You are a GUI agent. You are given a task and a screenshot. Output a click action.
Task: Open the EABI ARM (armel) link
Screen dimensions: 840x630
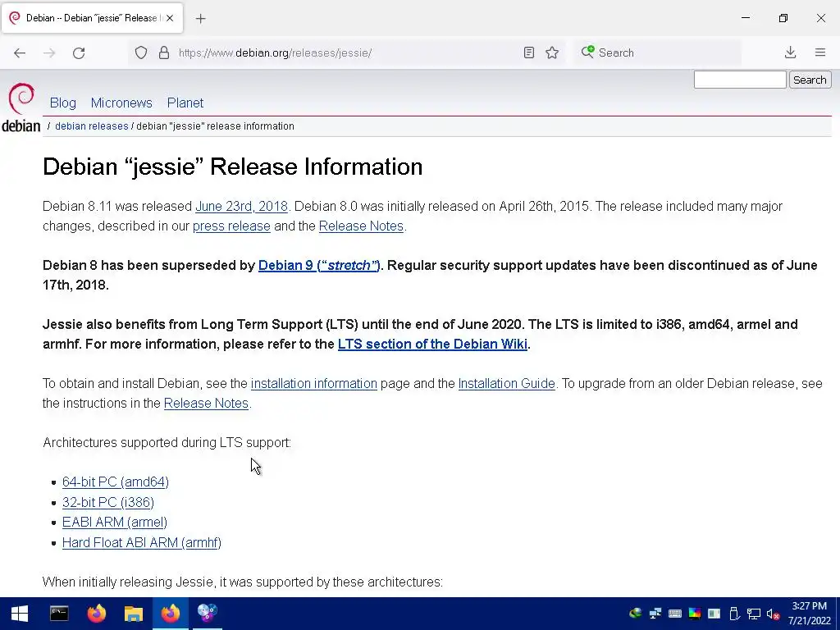click(115, 523)
